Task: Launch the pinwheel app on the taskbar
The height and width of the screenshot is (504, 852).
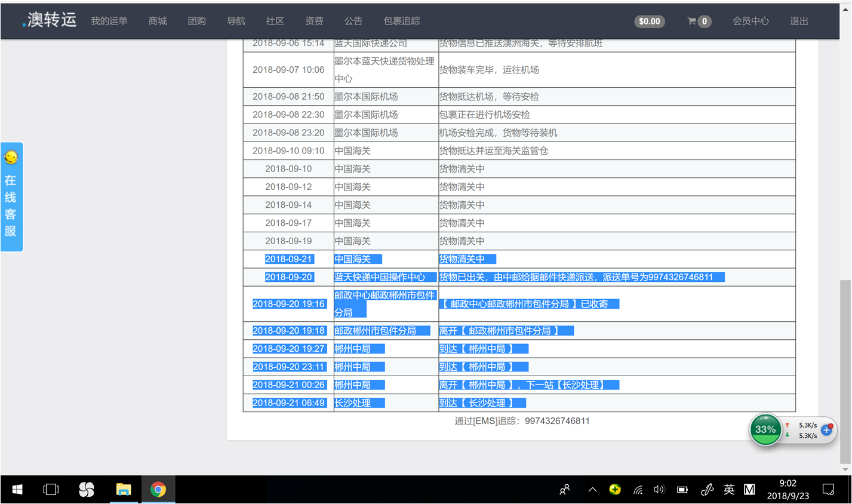Action: [x=87, y=490]
